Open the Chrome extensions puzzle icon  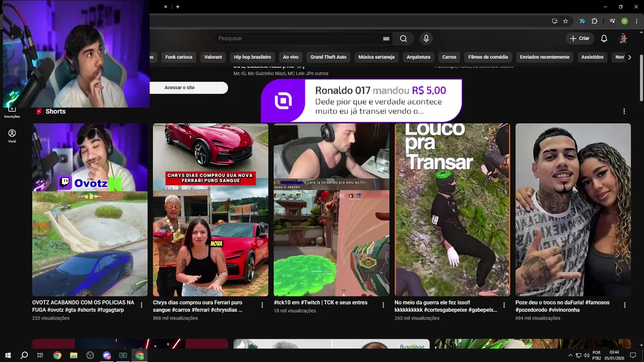595,21
